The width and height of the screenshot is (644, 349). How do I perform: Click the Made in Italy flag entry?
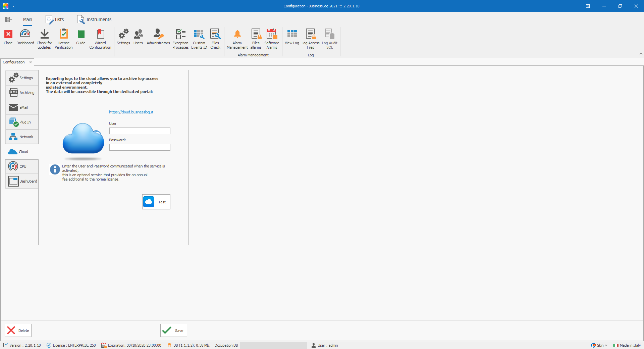(627, 345)
